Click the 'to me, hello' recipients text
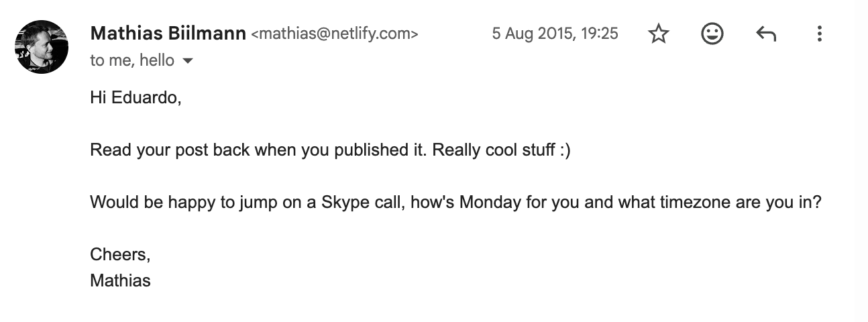868x322 pixels. click(132, 60)
